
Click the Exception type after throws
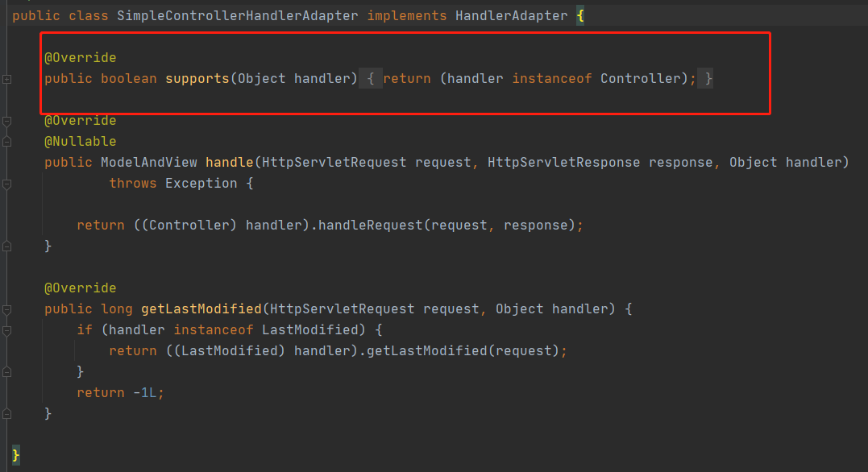click(x=201, y=183)
